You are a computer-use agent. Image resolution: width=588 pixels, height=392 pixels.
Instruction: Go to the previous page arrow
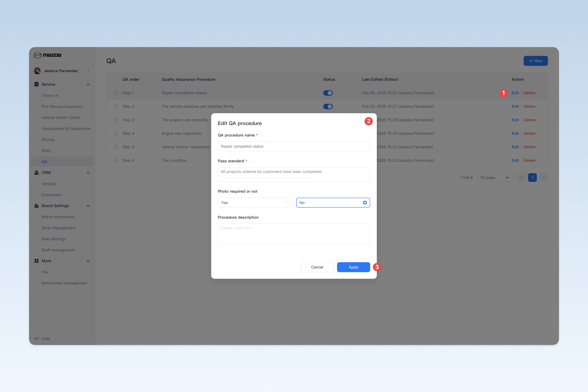click(521, 178)
